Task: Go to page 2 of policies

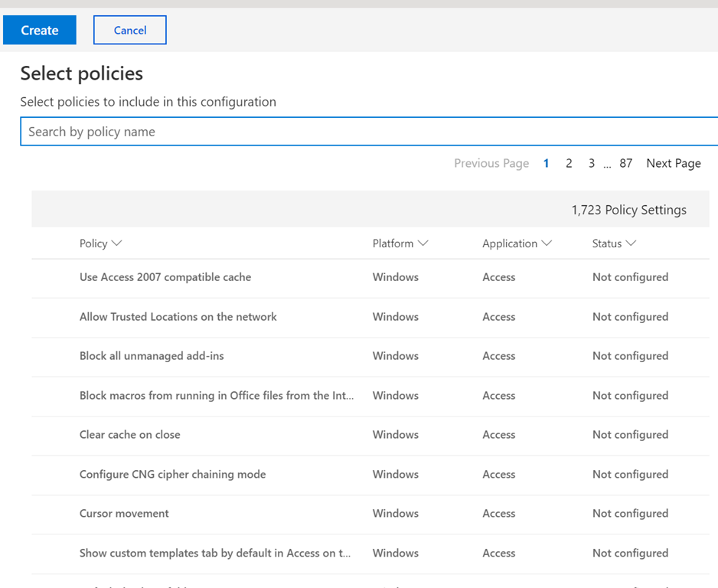Action: point(569,163)
